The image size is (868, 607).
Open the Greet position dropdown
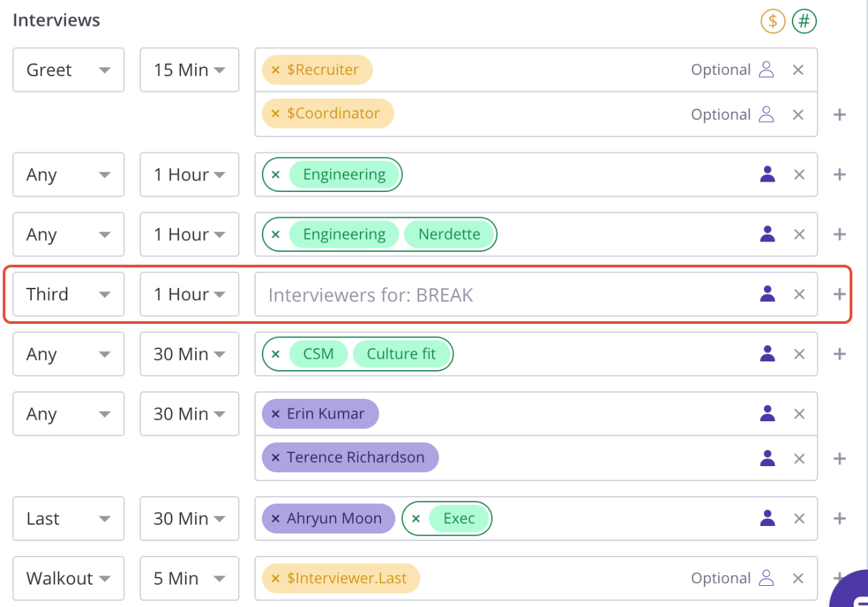pos(68,70)
